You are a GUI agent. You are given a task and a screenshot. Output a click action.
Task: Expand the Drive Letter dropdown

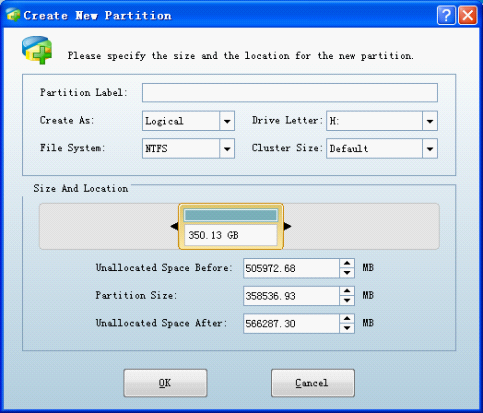coord(430,121)
